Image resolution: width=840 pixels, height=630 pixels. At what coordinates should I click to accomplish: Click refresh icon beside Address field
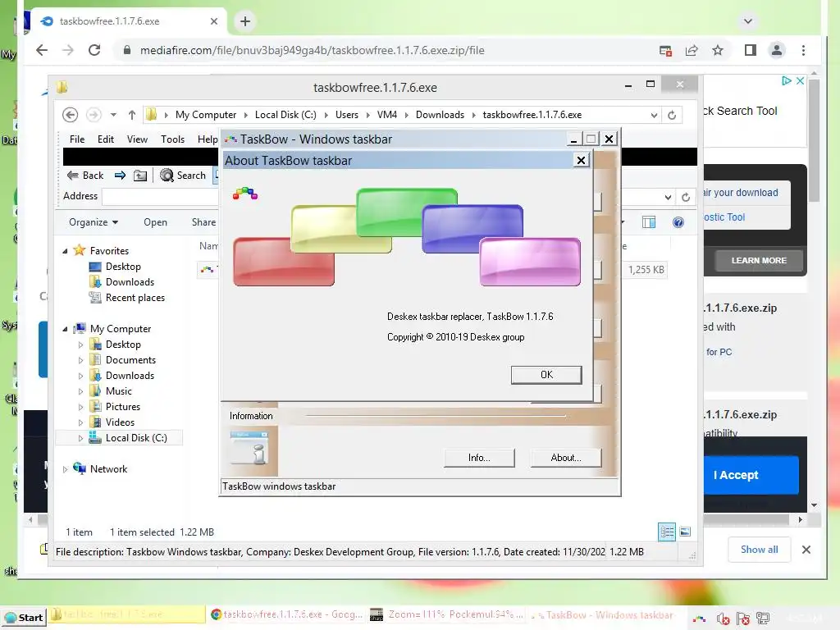[685, 197]
